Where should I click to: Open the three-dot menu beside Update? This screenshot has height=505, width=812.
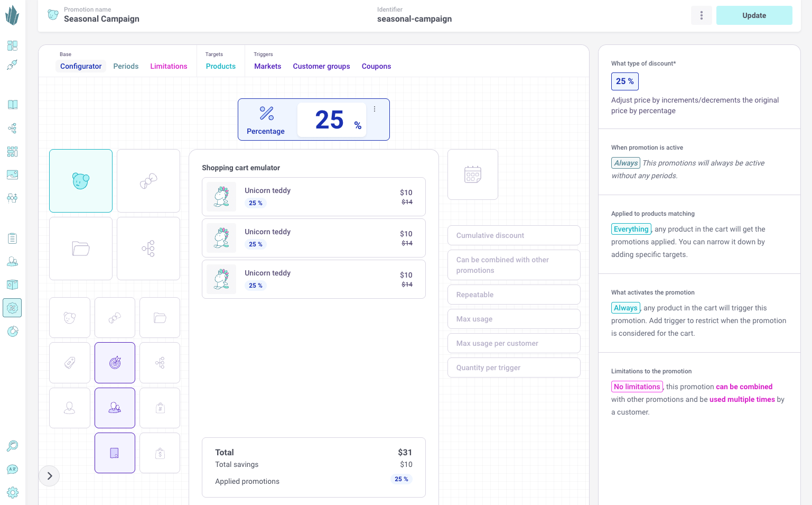(x=701, y=15)
